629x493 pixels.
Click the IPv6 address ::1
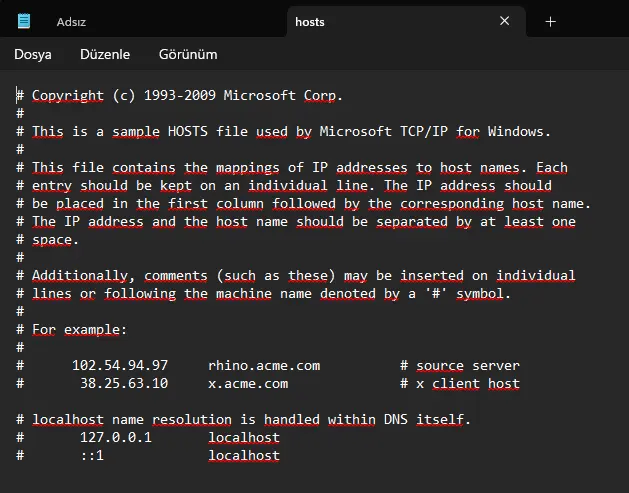[x=92, y=455]
